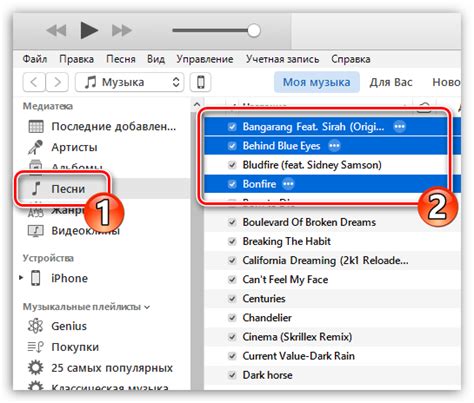Toggle the Cinema (Skrillex Remix) checkbox
This screenshot has height=403, width=474.
(x=232, y=337)
